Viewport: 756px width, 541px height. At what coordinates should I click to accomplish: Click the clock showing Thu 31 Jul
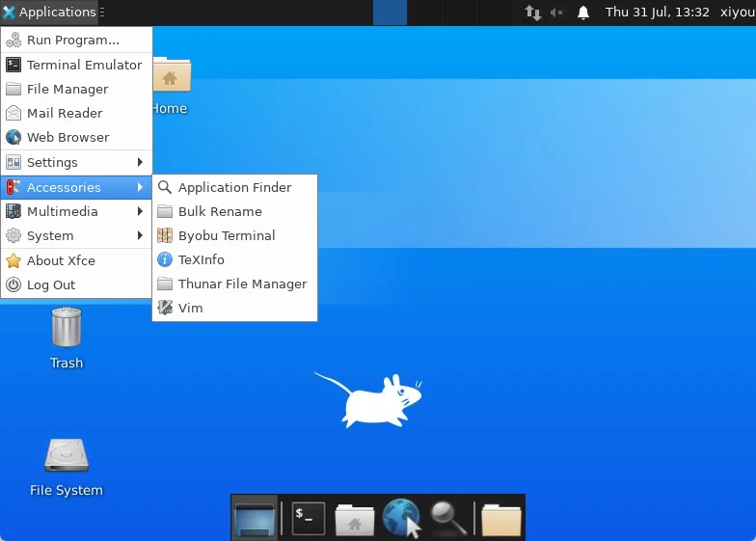pos(658,12)
